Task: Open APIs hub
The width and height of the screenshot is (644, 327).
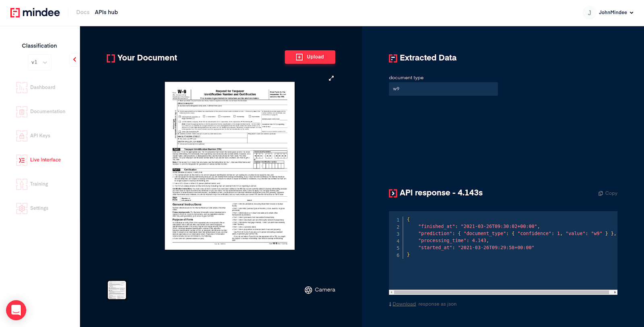Action: pyautogui.click(x=106, y=12)
